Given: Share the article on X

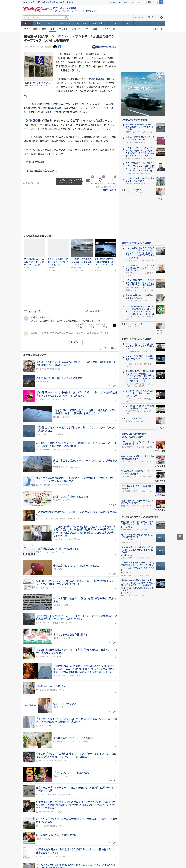Looking at the screenshot, I should tap(55, 47).
